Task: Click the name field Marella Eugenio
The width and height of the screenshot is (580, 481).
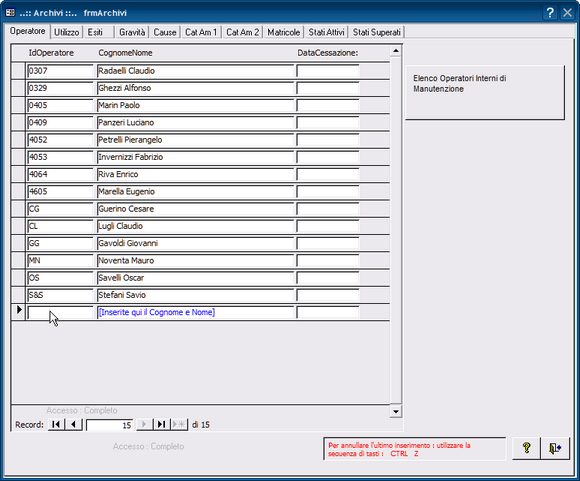Action: [x=195, y=192]
